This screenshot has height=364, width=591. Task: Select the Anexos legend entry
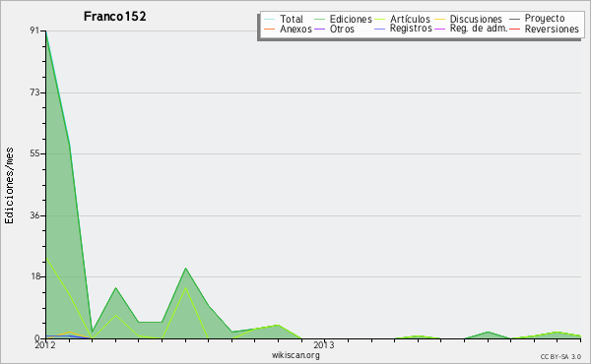click(295, 29)
